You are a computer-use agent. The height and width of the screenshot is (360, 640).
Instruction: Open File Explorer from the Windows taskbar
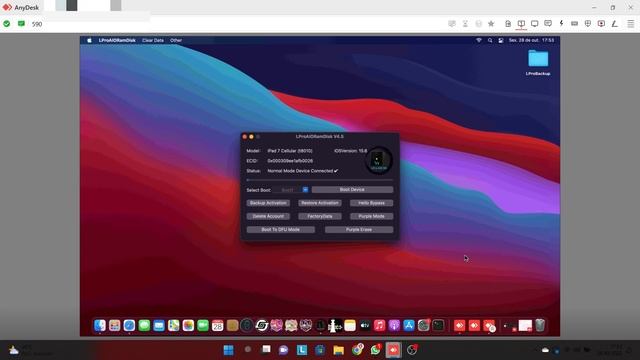coord(338,350)
